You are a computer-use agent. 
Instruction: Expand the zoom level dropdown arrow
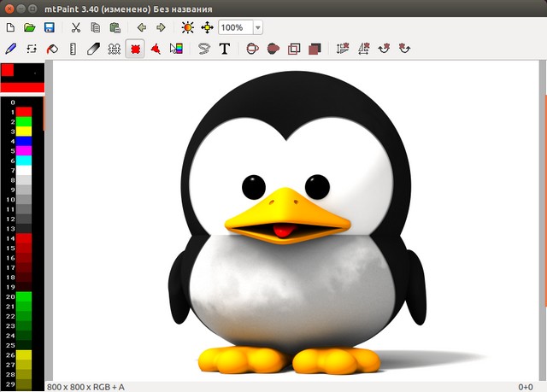pos(258,27)
